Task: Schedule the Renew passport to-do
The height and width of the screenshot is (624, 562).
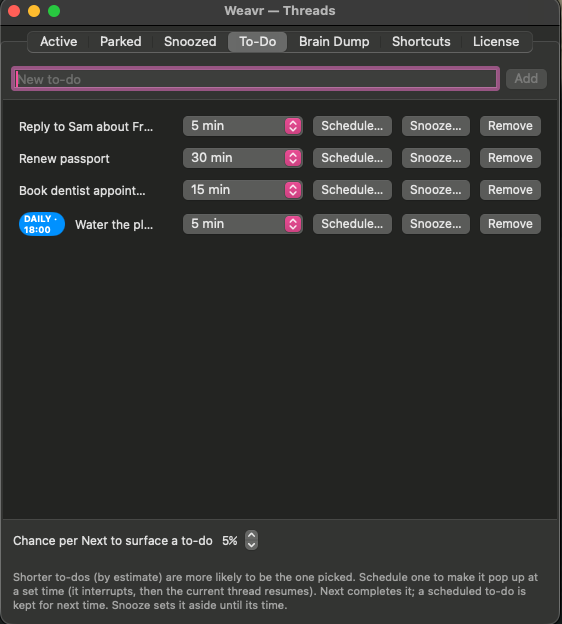Action: (352, 158)
